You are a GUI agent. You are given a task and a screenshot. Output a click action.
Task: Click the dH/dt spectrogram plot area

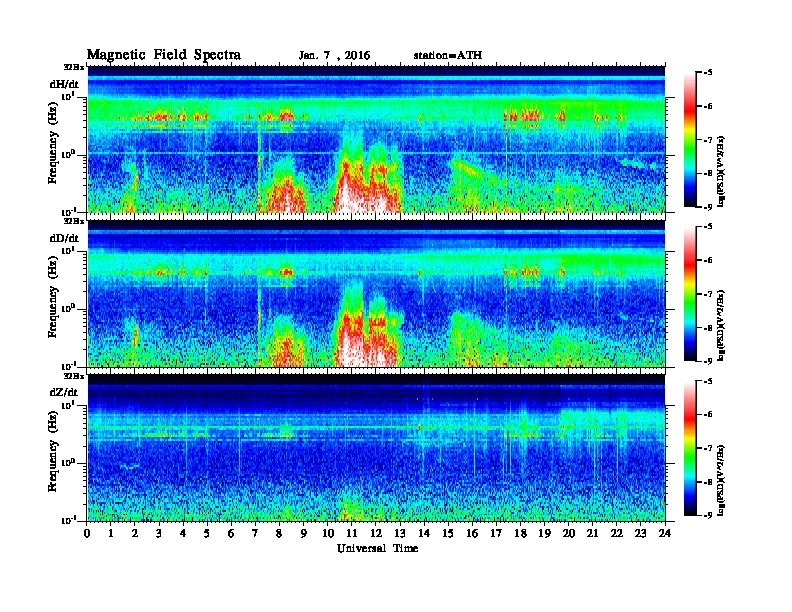click(376, 139)
